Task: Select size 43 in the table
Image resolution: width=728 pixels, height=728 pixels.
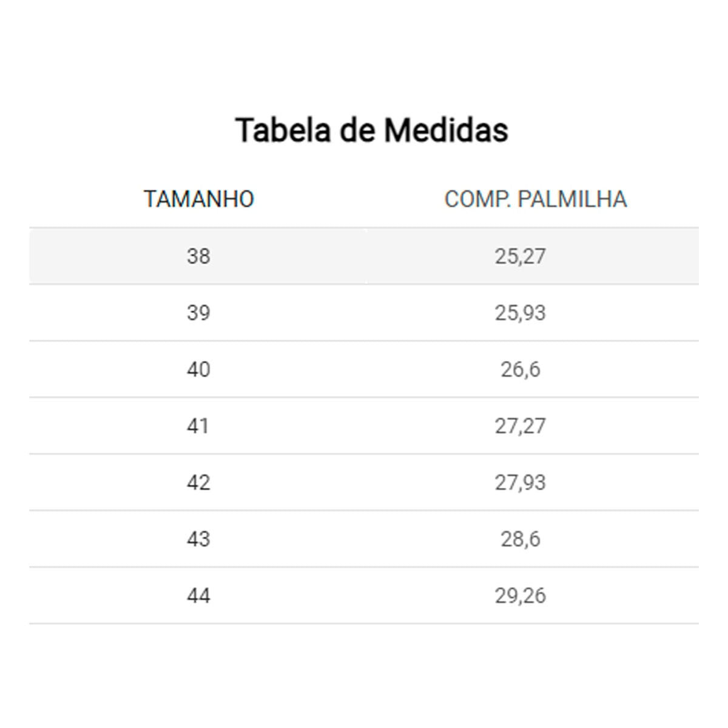Action: (198, 539)
